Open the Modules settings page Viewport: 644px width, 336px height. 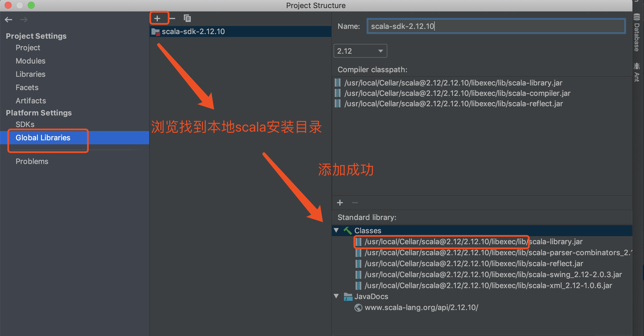[x=30, y=61]
